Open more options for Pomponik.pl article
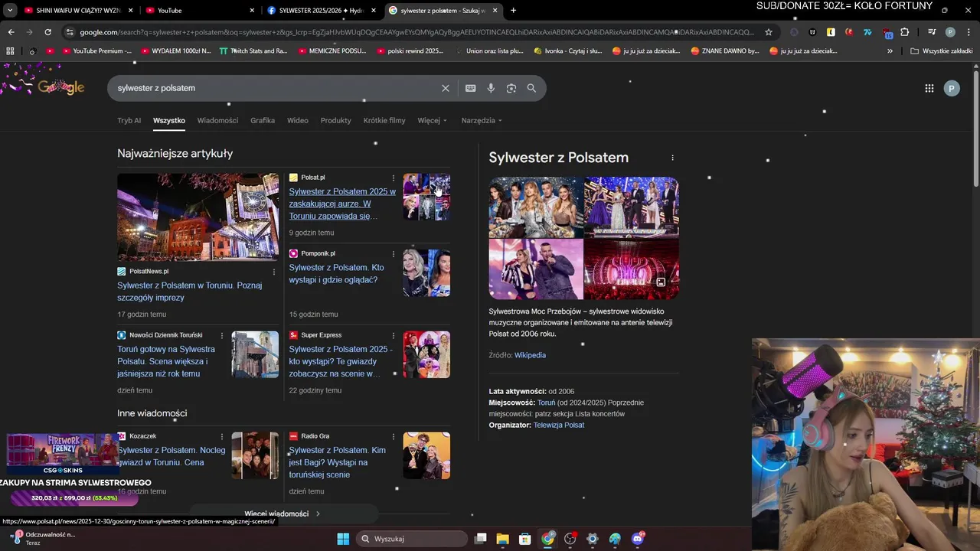980x551 pixels. [x=394, y=253]
